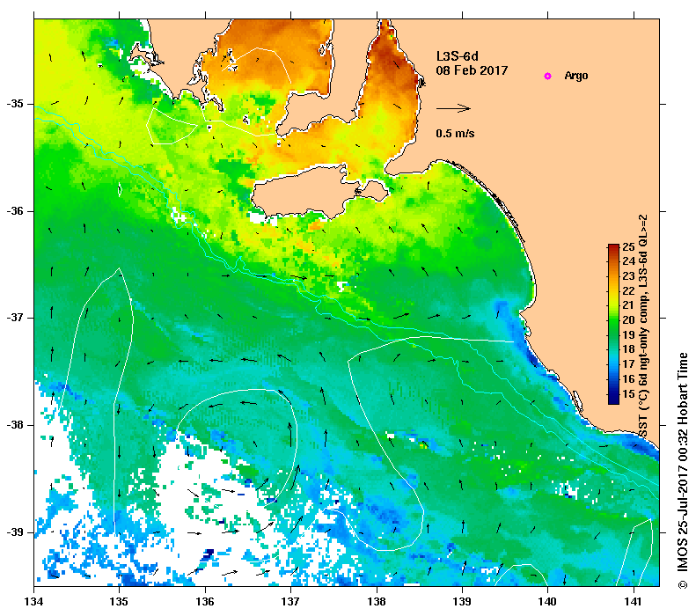Click the colorbar value 21
696x616 pixels.
(x=628, y=304)
